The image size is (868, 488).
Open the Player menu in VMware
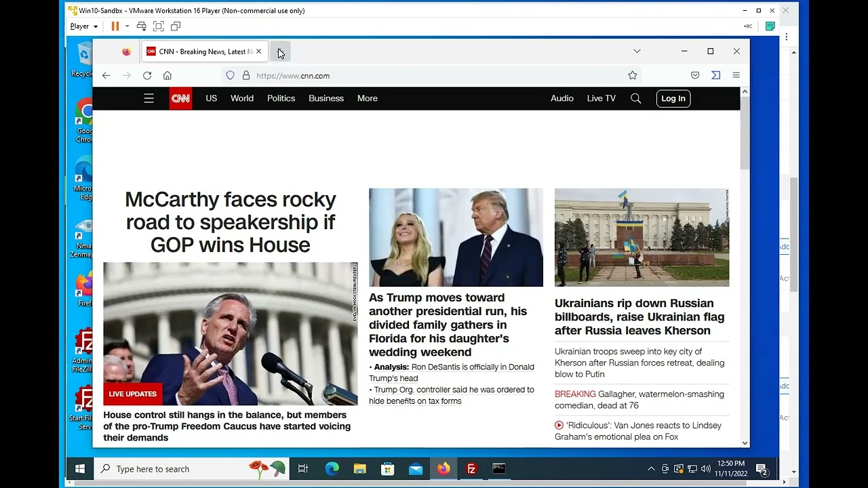(x=83, y=26)
